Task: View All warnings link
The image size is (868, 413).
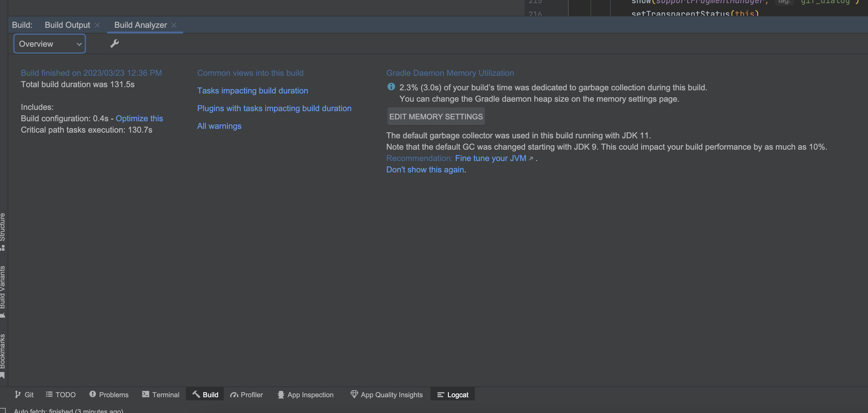Action: pyautogui.click(x=219, y=126)
